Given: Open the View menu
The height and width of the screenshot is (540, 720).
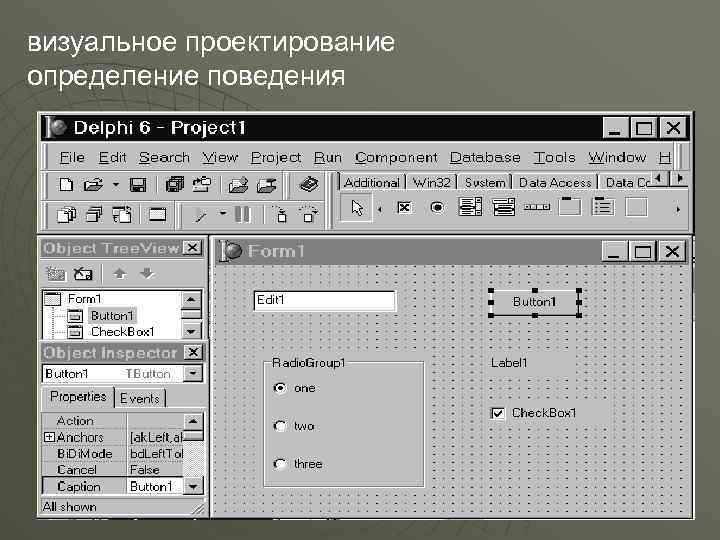Looking at the screenshot, I should [x=220, y=158].
